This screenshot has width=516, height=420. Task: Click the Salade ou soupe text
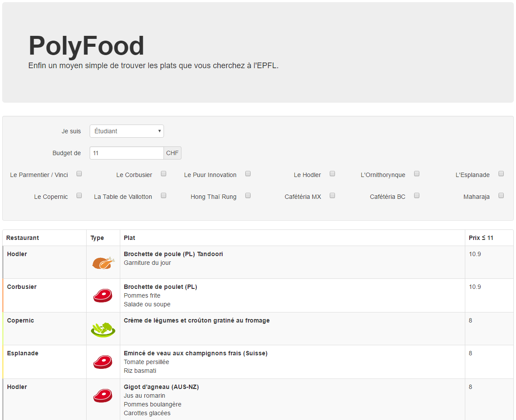pyautogui.click(x=147, y=304)
